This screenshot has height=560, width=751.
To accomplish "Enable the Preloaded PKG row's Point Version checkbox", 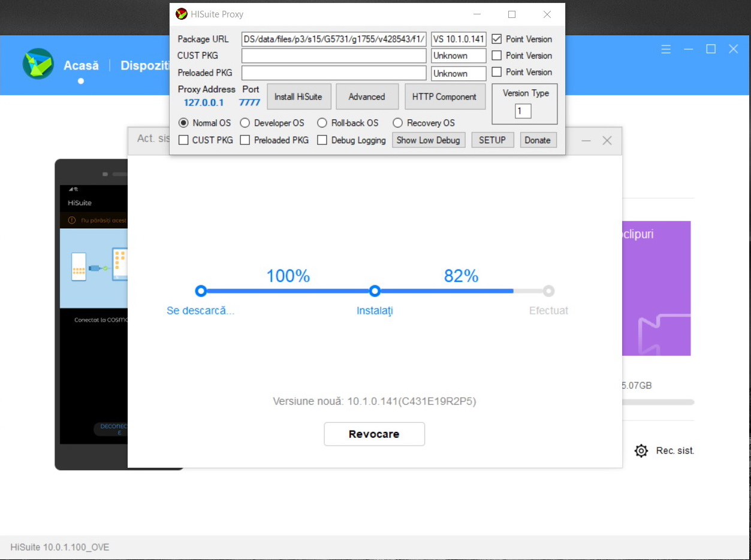I will pyautogui.click(x=496, y=72).
